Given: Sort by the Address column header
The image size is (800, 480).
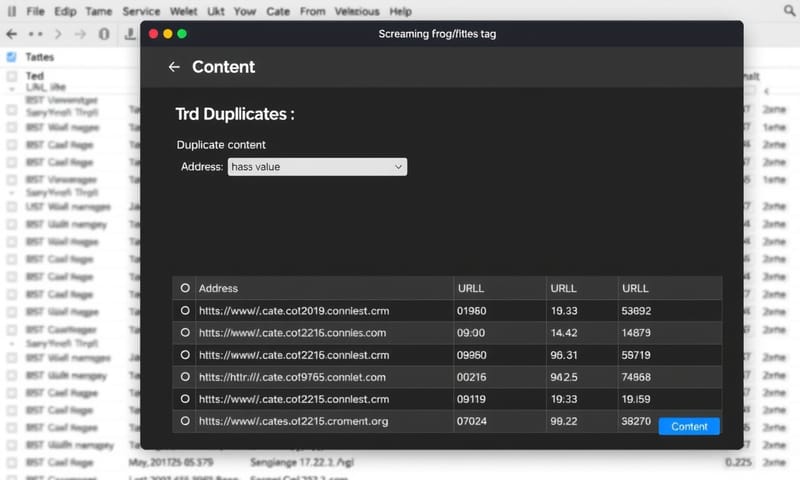Looking at the screenshot, I should pos(219,288).
